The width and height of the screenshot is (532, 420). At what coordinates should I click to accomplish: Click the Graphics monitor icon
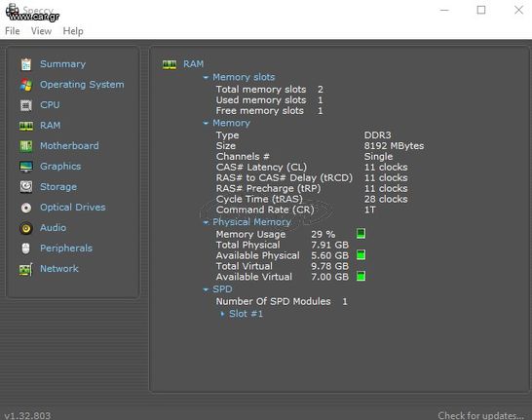click(x=26, y=167)
